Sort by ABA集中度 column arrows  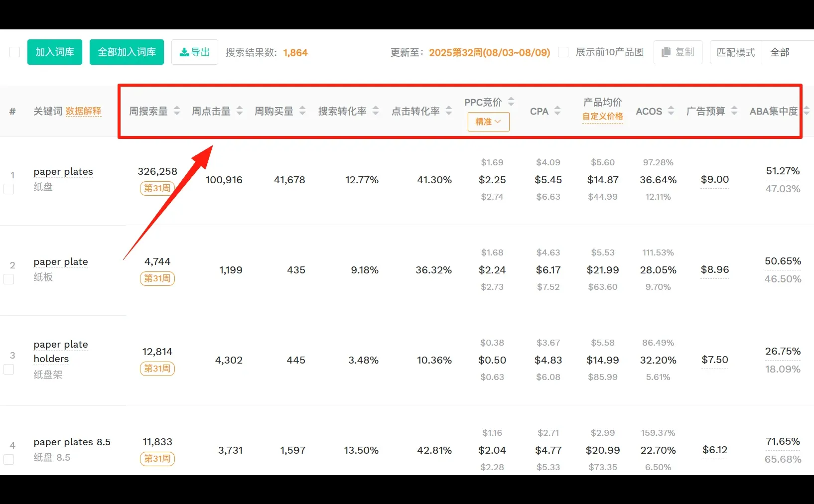[x=807, y=111]
